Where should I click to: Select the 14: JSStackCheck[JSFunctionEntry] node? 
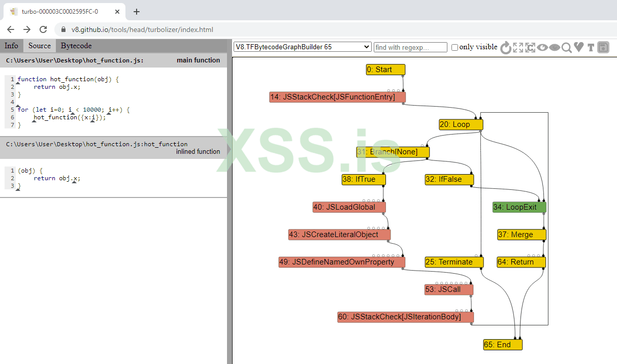[337, 97]
